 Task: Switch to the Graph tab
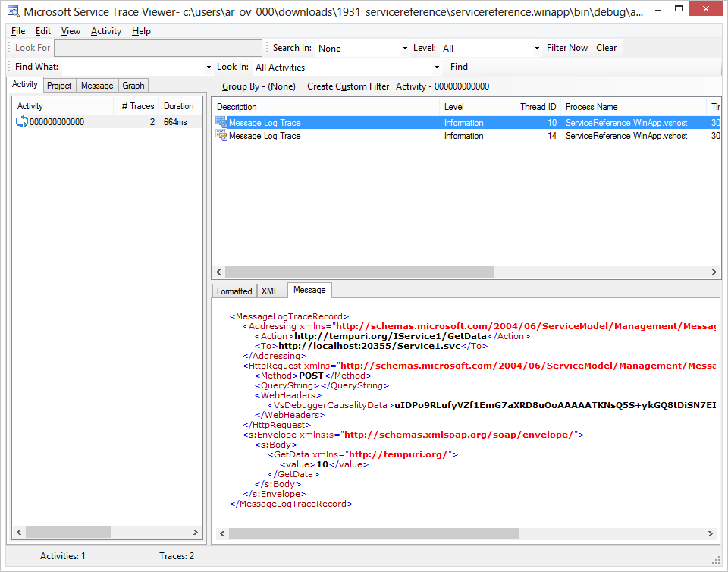(x=133, y=86)
